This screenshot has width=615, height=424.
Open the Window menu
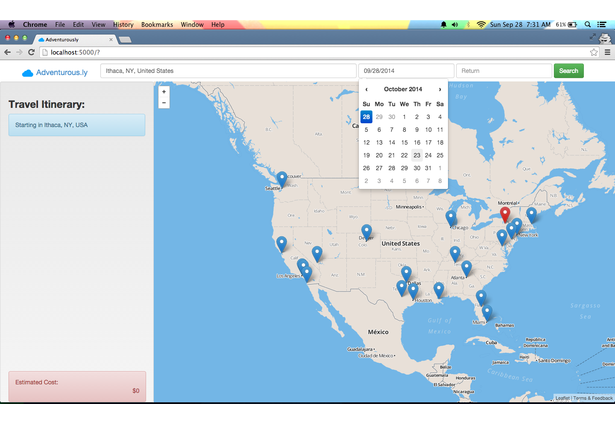click(x=192, y=24)
